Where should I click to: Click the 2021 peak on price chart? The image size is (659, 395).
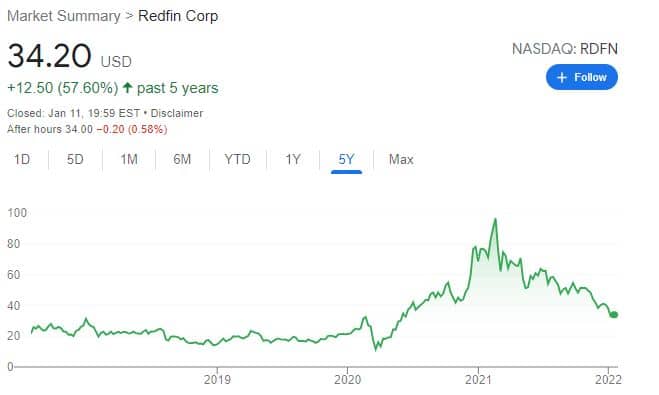(x=495, y=219)
